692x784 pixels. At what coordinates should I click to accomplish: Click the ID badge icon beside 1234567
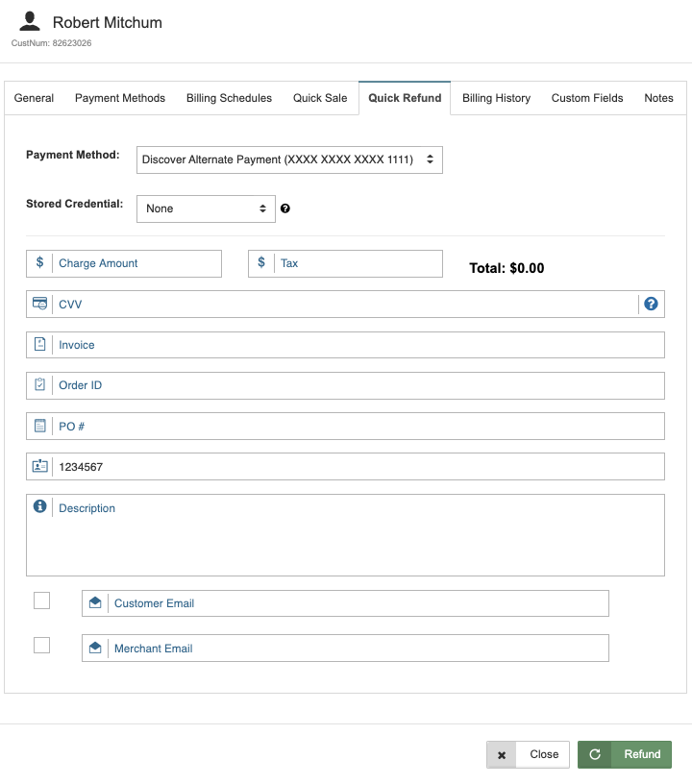click(x=39, y=466)
